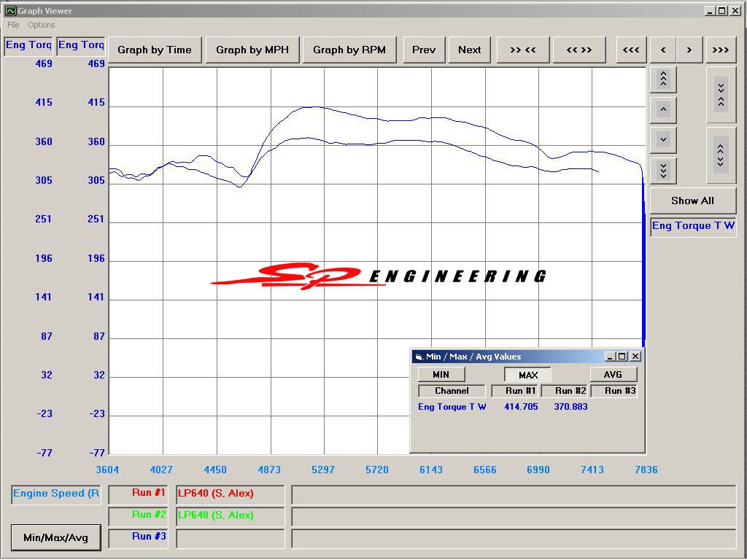Select Eng Torque T W row text

(452, 407)
